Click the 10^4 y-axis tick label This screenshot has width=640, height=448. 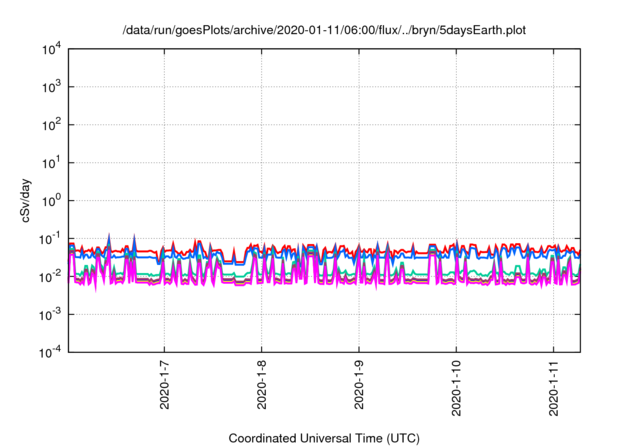pyautogui.click(x=51, y=49)
